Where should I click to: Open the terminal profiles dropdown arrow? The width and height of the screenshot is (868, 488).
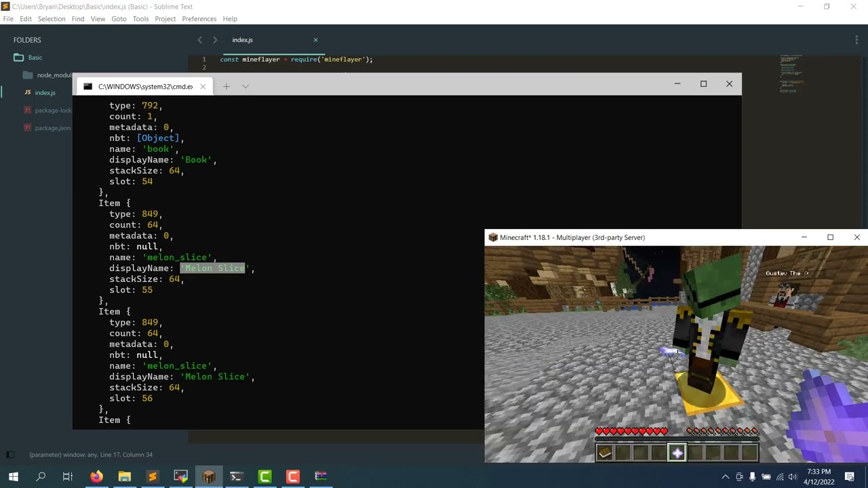click(x=245, y=87)
